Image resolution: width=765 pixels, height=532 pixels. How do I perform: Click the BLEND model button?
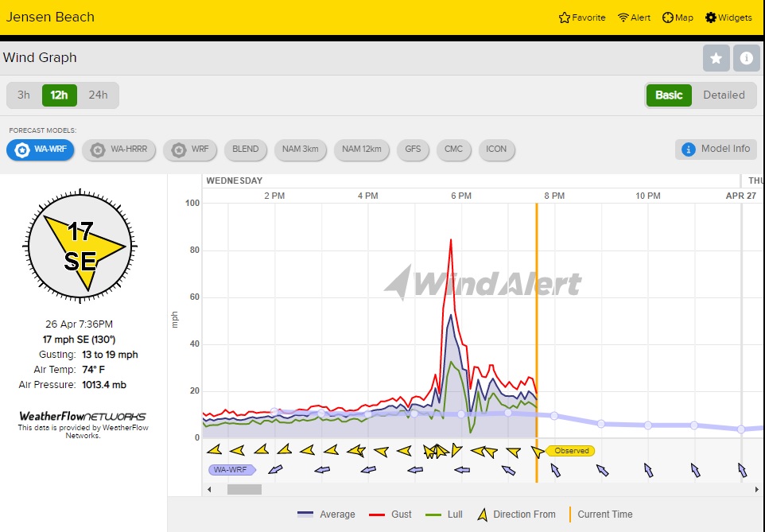click(245, 149)
